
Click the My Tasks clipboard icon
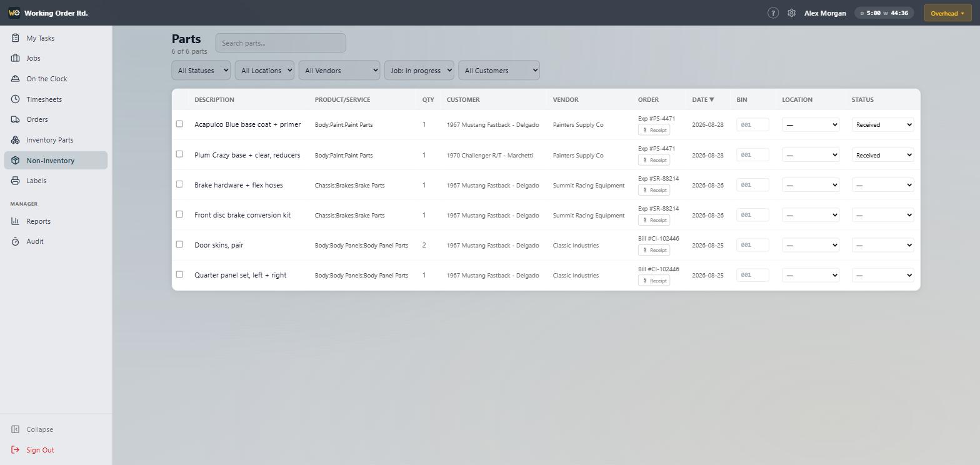(x=15, y=38)
